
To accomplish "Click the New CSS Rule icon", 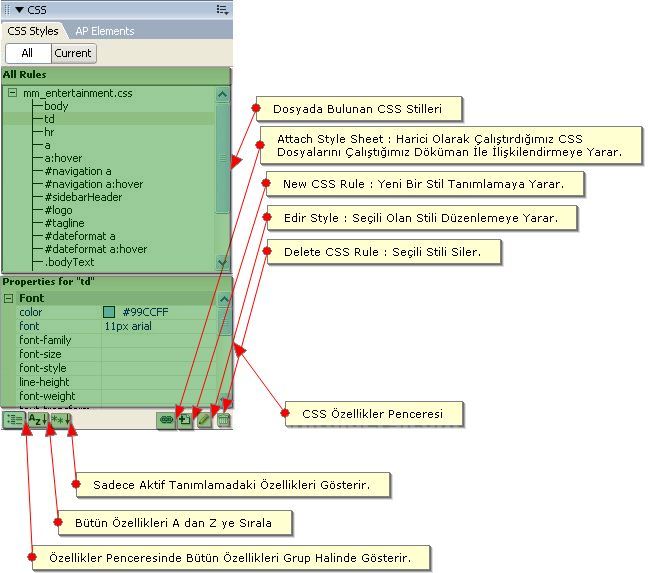I will tap(185, 420).
